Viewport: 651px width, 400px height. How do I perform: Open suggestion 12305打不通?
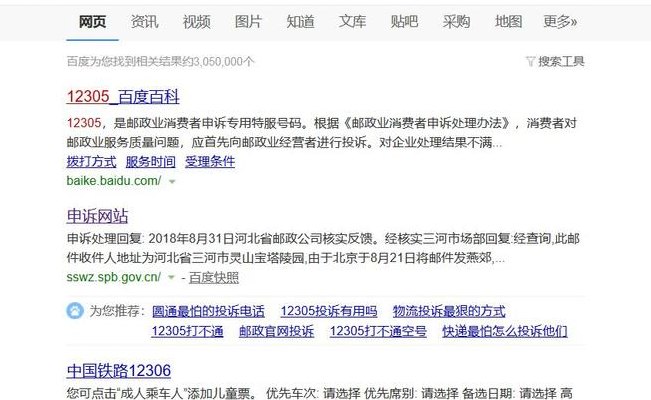click(x=187, y=331)
